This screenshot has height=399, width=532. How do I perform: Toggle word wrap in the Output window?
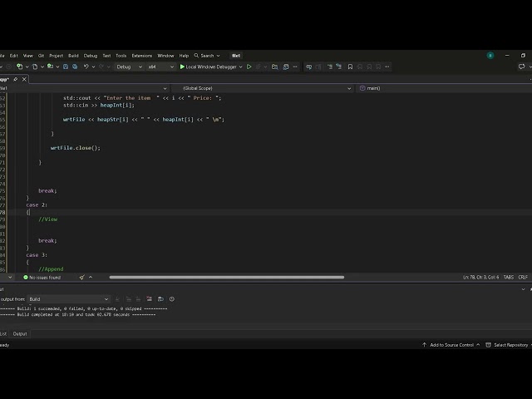160,299
